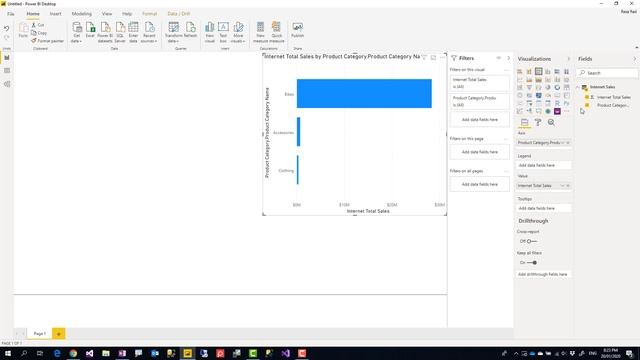
Task: Click the Paste button
Action: (23, 30)
